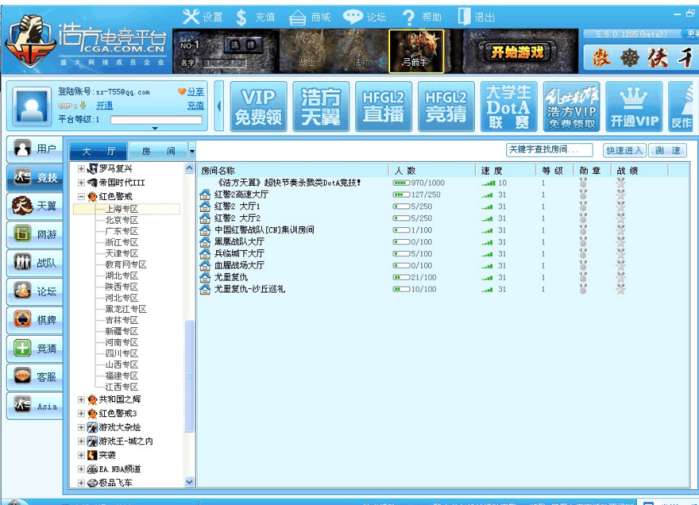Open the 大学生DotA联赛 banner tile
The image size is (699, 505).
coord(509,107)
